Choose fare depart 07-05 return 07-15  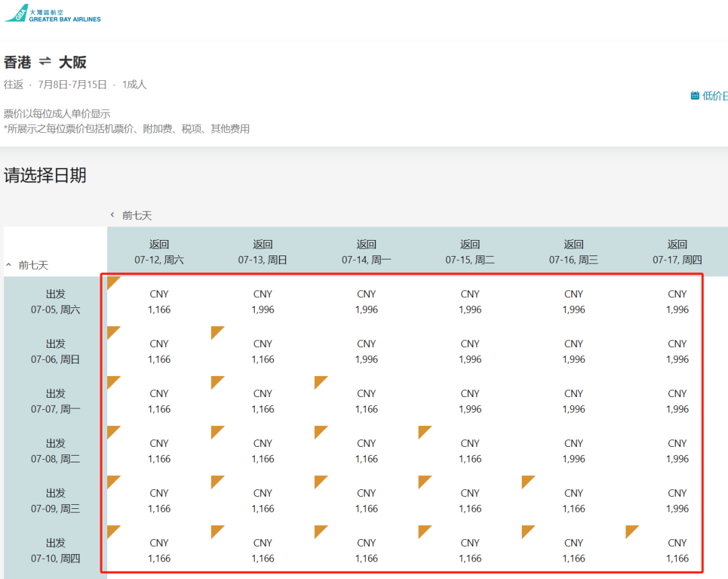[470, 302]
